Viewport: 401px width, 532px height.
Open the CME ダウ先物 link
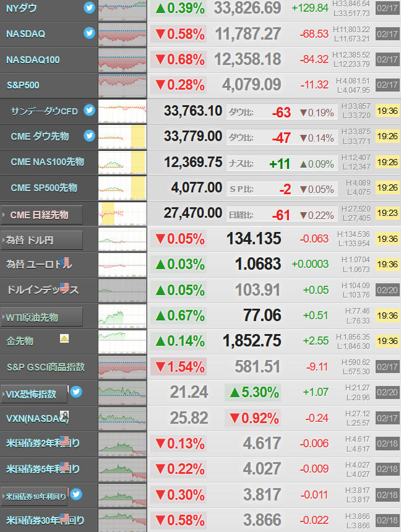point(40,136)
